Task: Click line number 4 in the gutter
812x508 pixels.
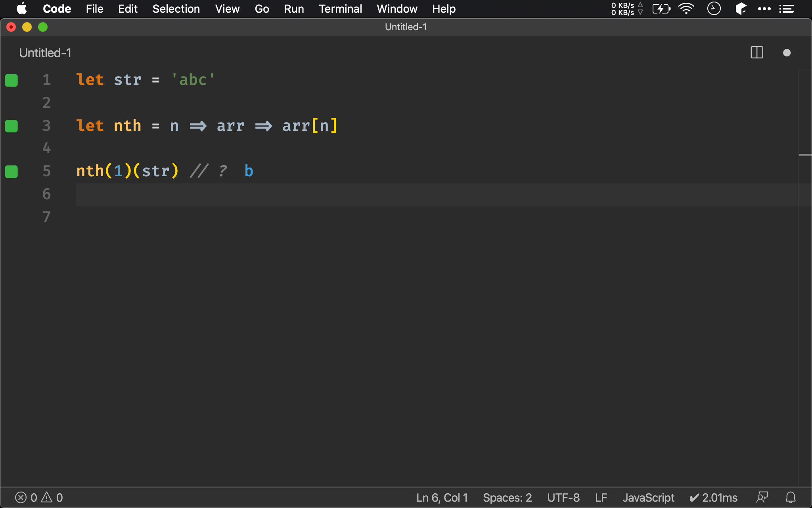Action: 46,148
